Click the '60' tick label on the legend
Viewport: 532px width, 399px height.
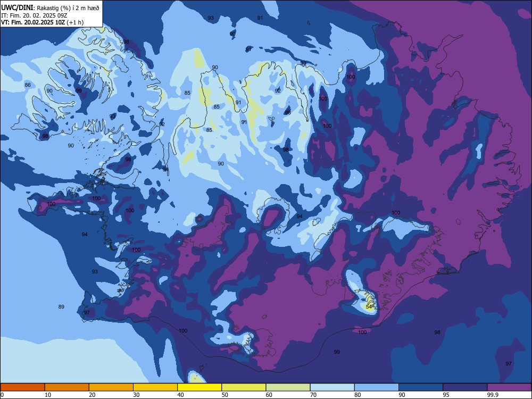pos(269,395)
